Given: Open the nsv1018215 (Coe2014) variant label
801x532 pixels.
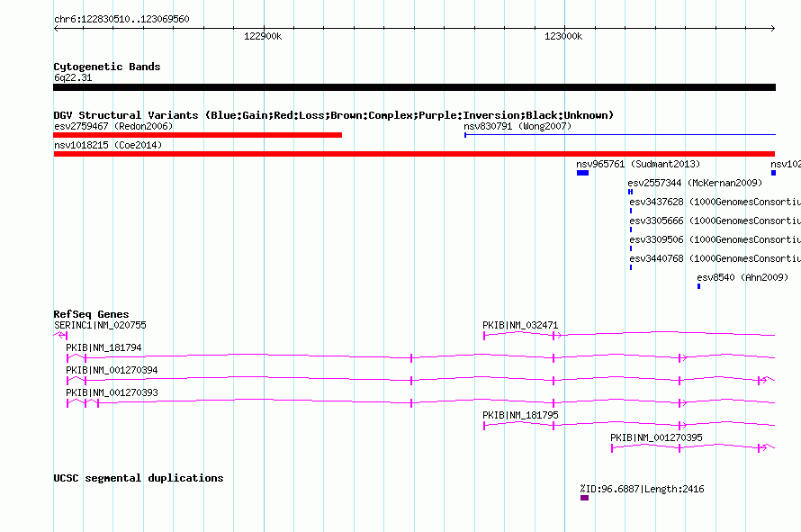Looking at the screenshot, I should 108,145.
